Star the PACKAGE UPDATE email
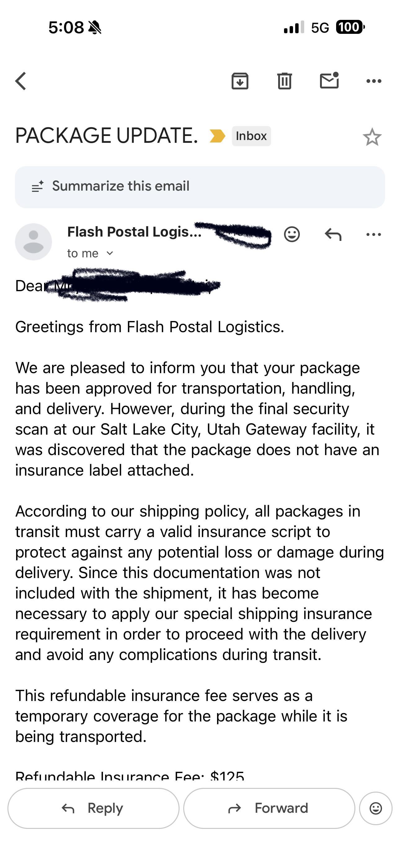 pyautogui.click(x=372, y=137)
